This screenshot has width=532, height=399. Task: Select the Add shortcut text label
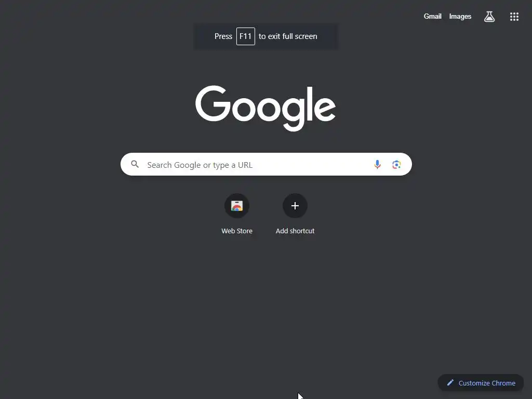tap(295, 231)
